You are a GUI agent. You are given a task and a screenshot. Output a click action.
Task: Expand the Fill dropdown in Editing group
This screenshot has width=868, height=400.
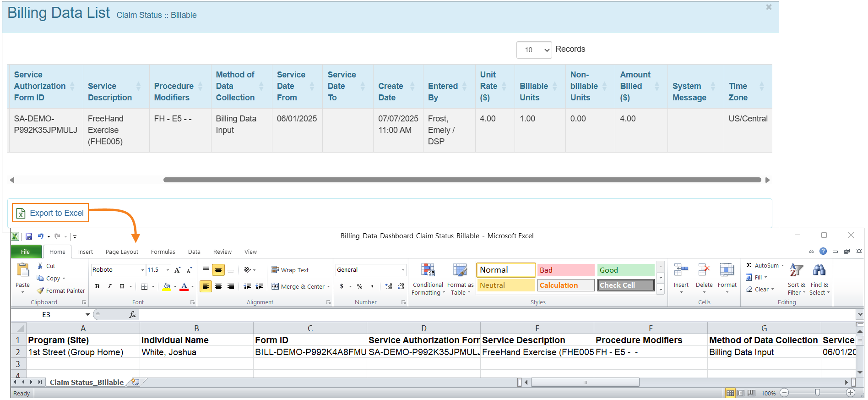[x=765, y=277]
